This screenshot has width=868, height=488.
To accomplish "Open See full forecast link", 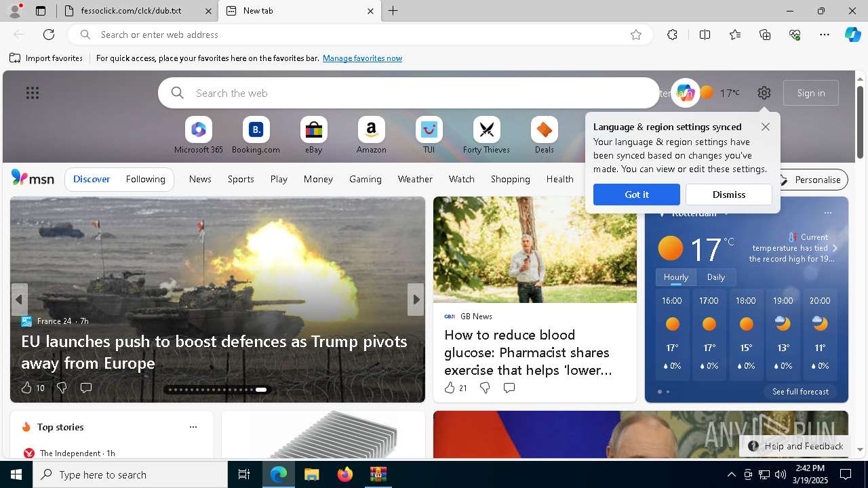I will (800, 392).
